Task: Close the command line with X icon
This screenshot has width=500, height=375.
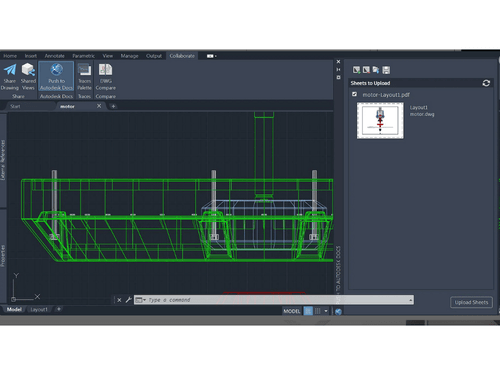Action: (119, 300)
